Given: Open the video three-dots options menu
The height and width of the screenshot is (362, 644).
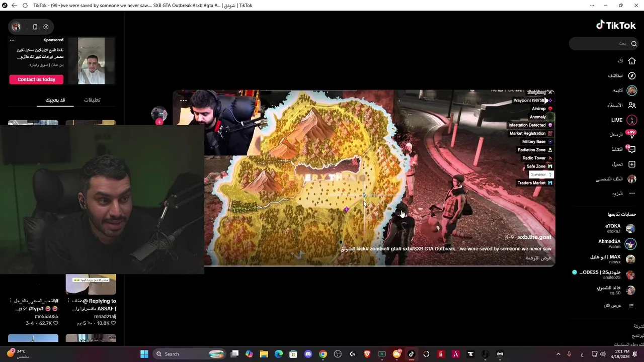Looking at the screenshot, I should coord(183,101).
